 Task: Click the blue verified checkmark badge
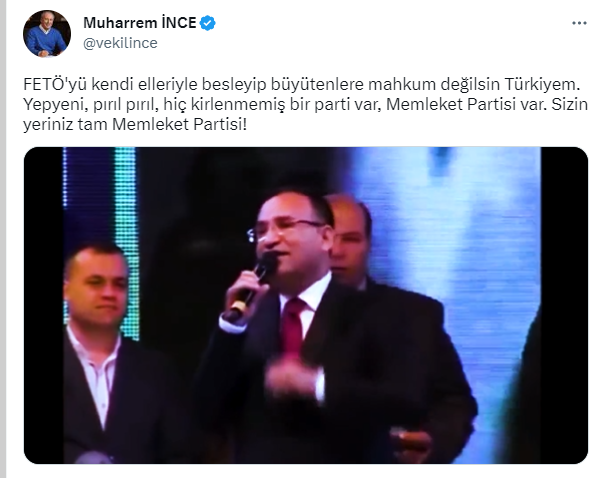(x=208, y=23)
